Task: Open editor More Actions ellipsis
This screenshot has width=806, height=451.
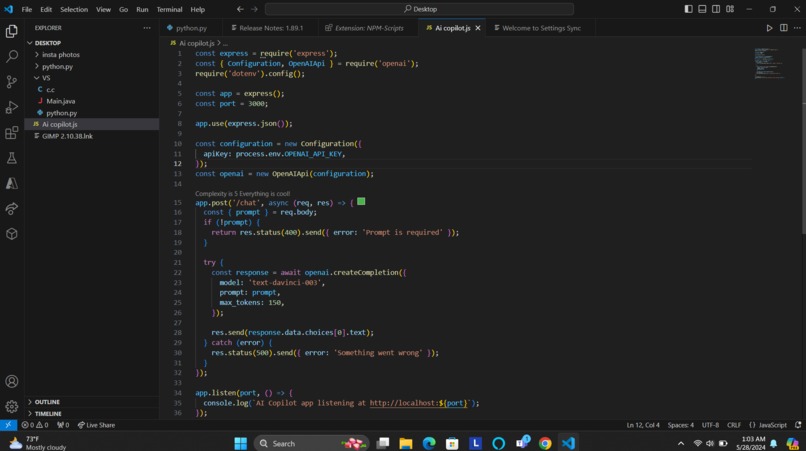Action: (797, 28)
